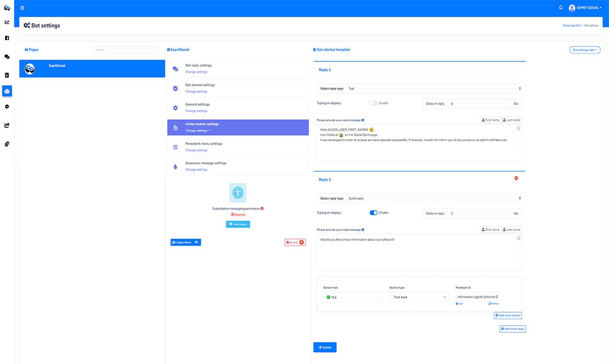The width and height of the screenshot is (609, 364).
Task: Open the chat bubbles sidebar icon
Action: (x=7, y=57)
